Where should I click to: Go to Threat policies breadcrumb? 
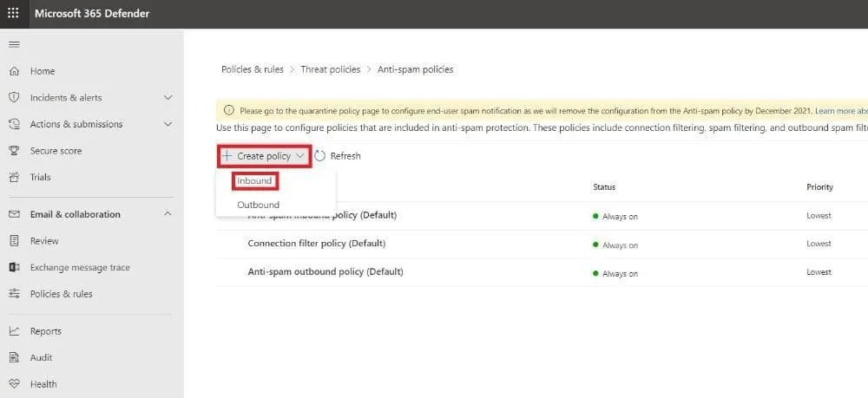tap(330, 69)
